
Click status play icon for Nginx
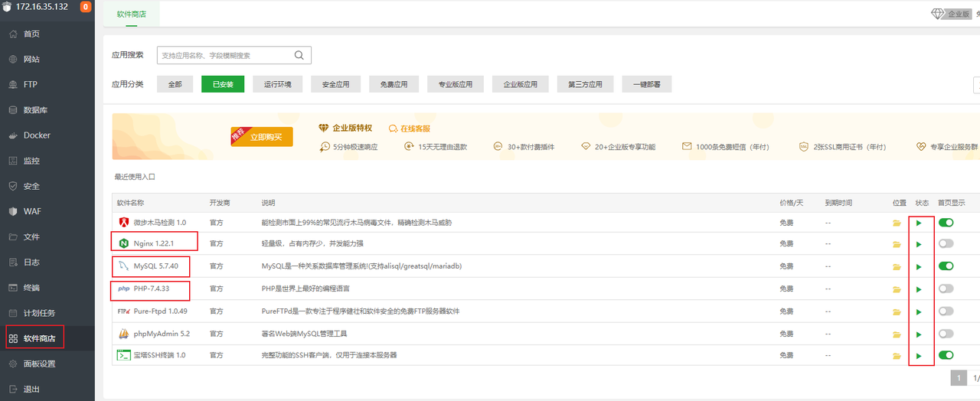pos(919,245)
